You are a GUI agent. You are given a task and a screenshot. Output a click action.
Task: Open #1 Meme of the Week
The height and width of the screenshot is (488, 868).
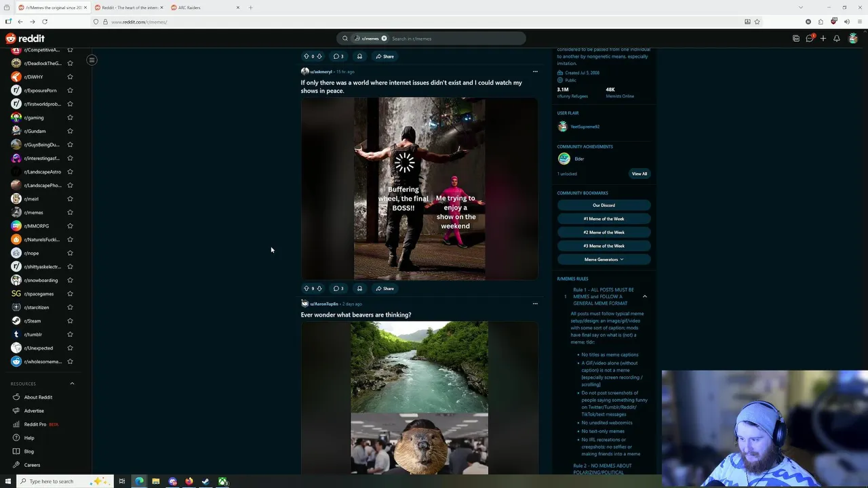(x=604, y=219)
